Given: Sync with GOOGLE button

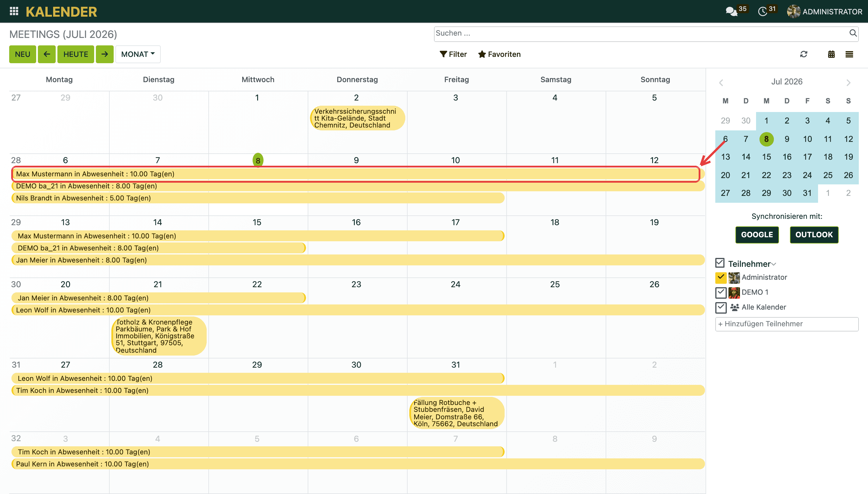Looking at the screenshot, I should point(757,235).
